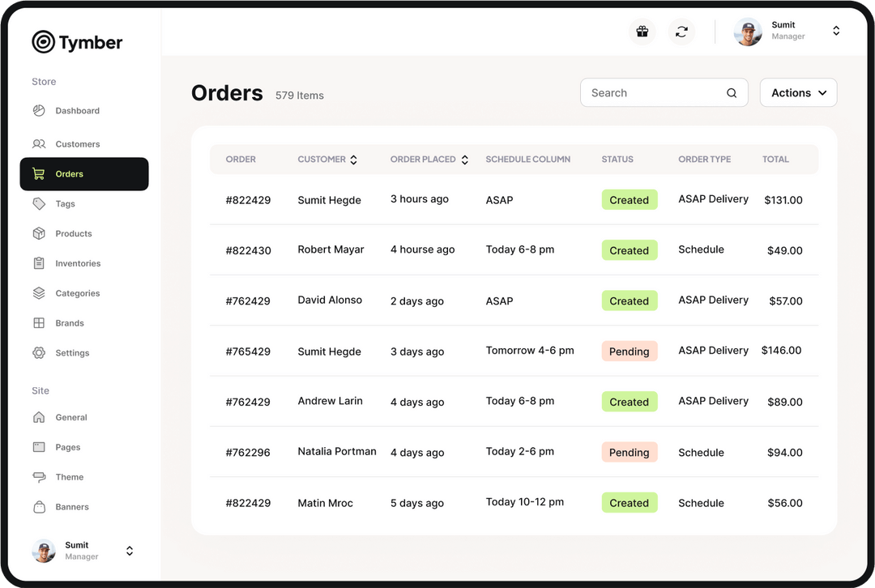This screenshot has width=875, height=588.
Task: Open Customers via its sidebar icon
Action: coord(39,143)
